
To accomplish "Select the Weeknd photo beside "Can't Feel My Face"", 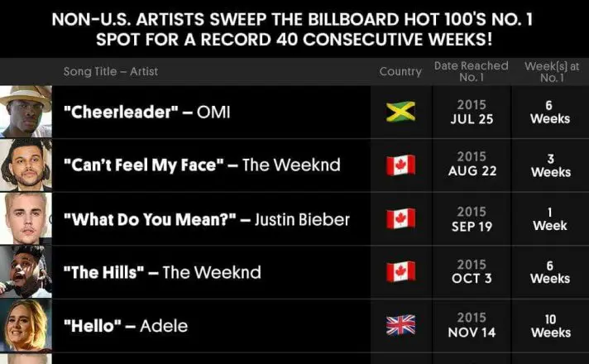I will tap(26, 165).
